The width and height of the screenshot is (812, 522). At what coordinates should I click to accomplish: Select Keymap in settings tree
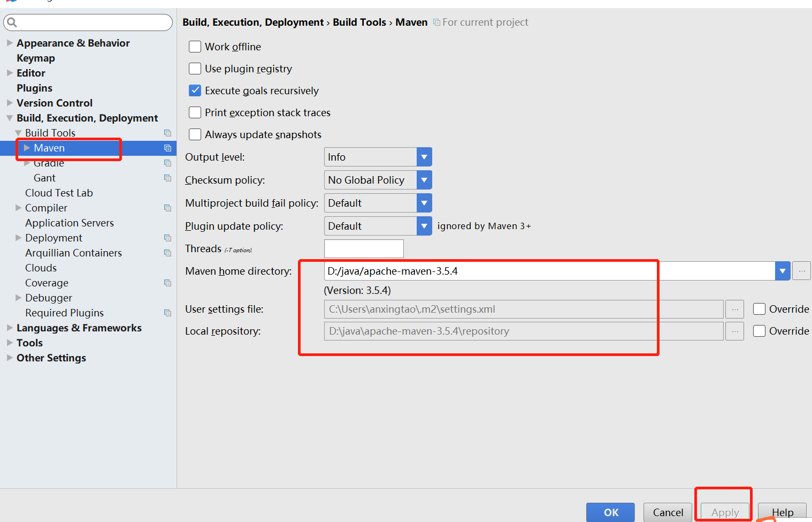[36, 58]
